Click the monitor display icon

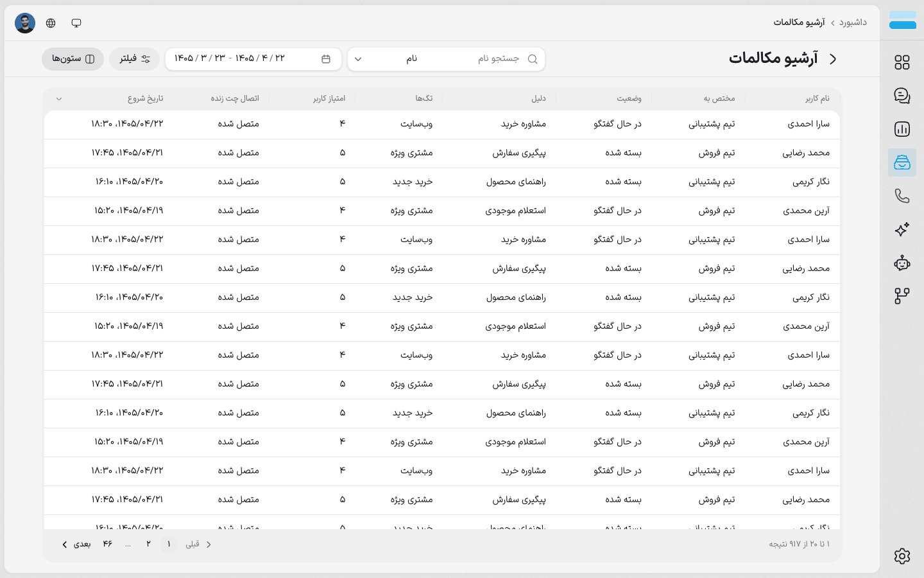(76, 23)
